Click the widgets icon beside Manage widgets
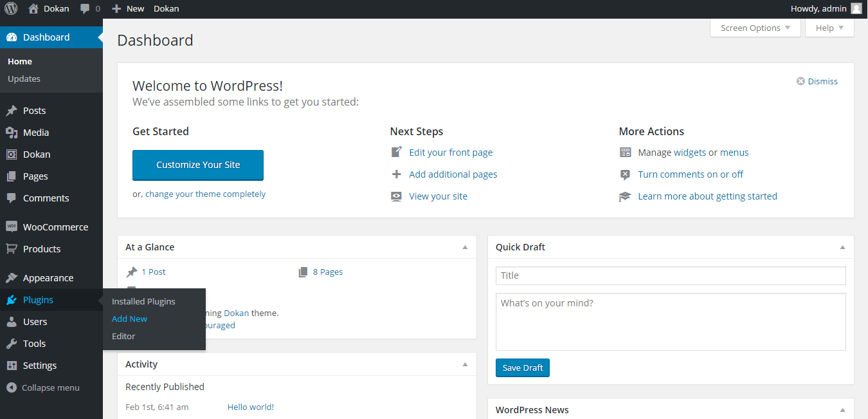868x419 pixels. click(x=625, y=153)
